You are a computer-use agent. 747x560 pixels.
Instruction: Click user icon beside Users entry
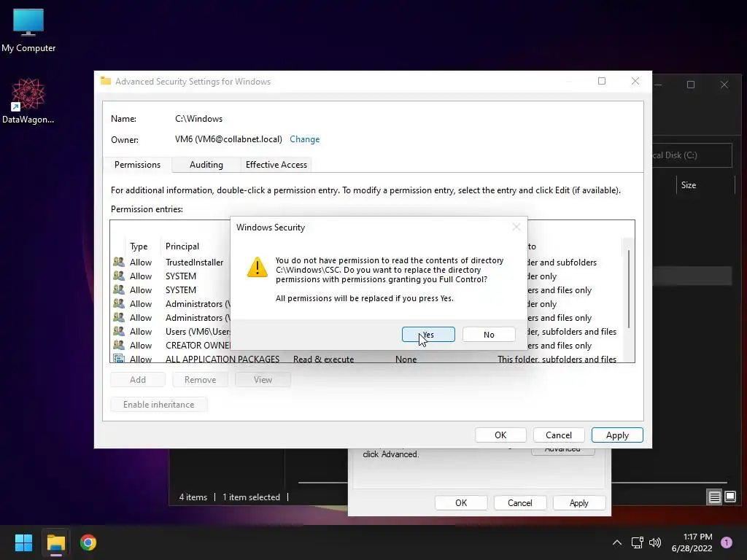[119, 331]
